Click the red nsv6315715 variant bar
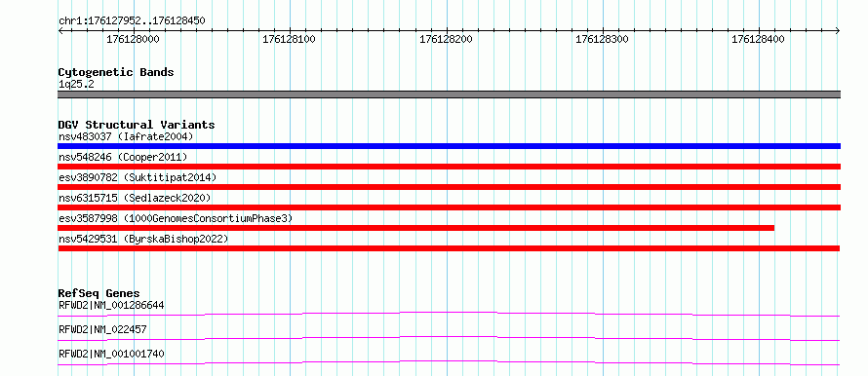Image resolution: width=868 pixels, height=376 pixels. click(x=449, y=207)
